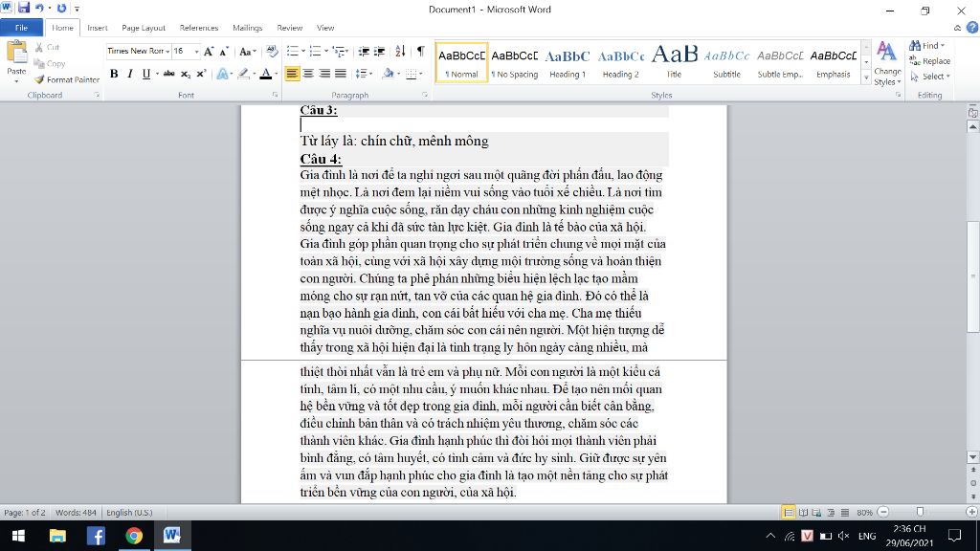Switch to References tab
Viewport: 980px width, 551px height.
tap(199, 28)
